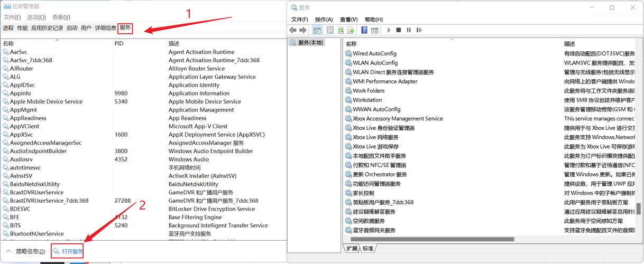Click the Start Service play icon

click(389, 30)
